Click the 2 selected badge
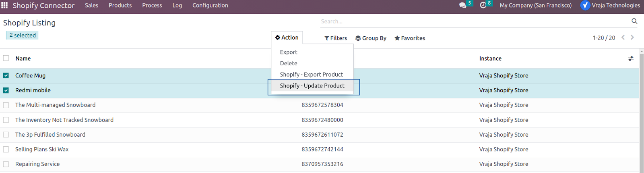Screen dimensions: 644x173 click(x=23, y=35)
